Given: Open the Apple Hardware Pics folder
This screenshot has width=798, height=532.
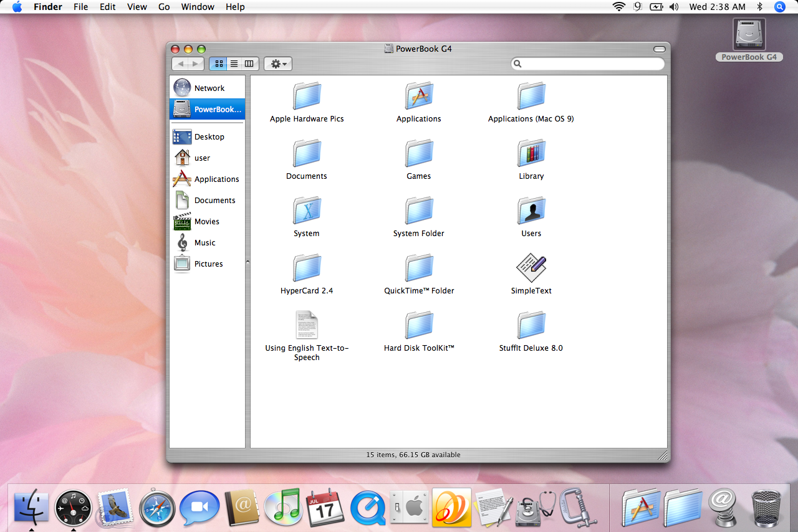Looking at the screenshot, I should 307,96.
